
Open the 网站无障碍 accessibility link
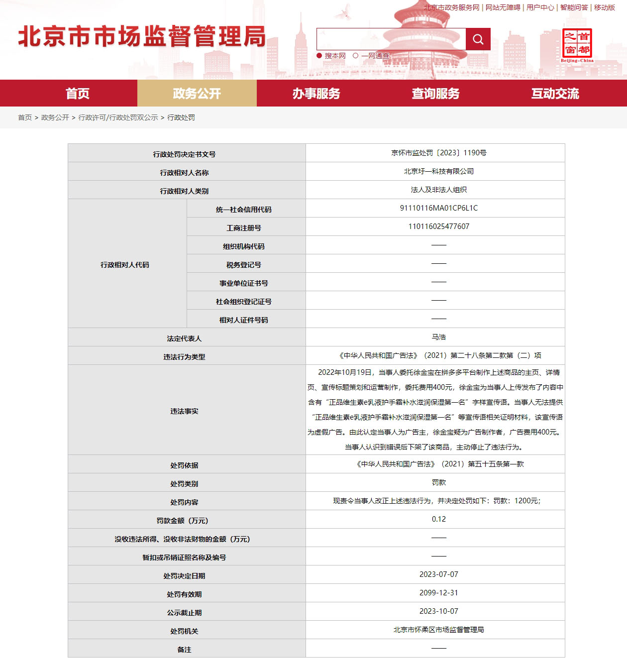click(503, 7)
